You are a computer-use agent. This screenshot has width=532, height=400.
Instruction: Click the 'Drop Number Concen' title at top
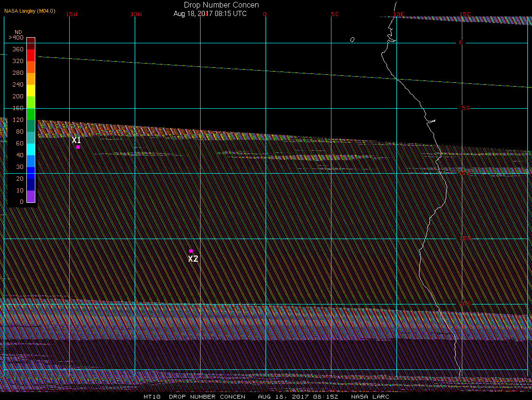[221, 5]
